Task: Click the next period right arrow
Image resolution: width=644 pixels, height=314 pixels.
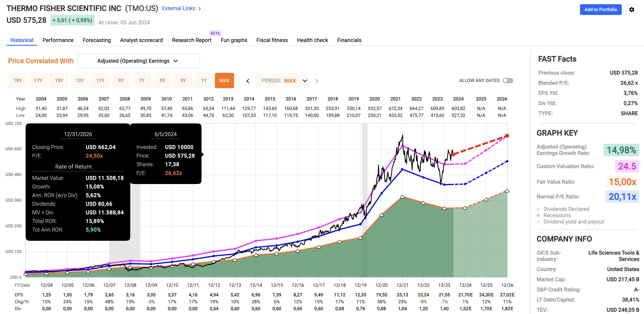Action: [317, 81]
